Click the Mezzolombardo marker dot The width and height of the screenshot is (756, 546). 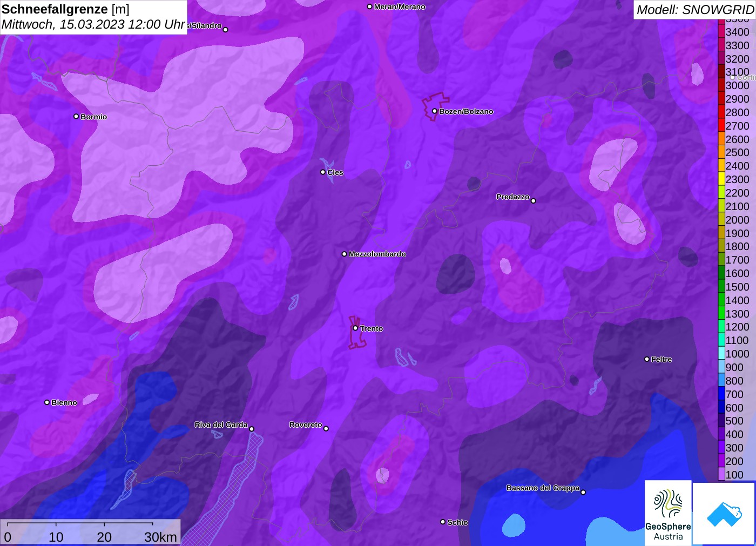coord(345,254)
